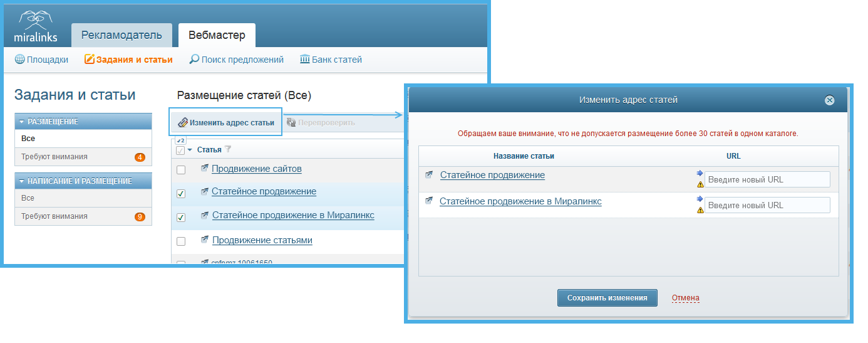This screenshot has height=343, width=868.
Task: Click the open-article icon for Статейное продвижение in the dialog
Action: click(x=429, y=175)
